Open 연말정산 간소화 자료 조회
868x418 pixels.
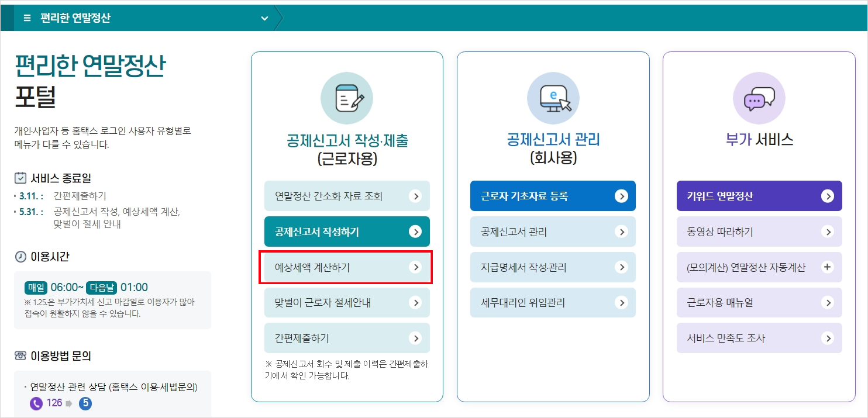(347, 196)
